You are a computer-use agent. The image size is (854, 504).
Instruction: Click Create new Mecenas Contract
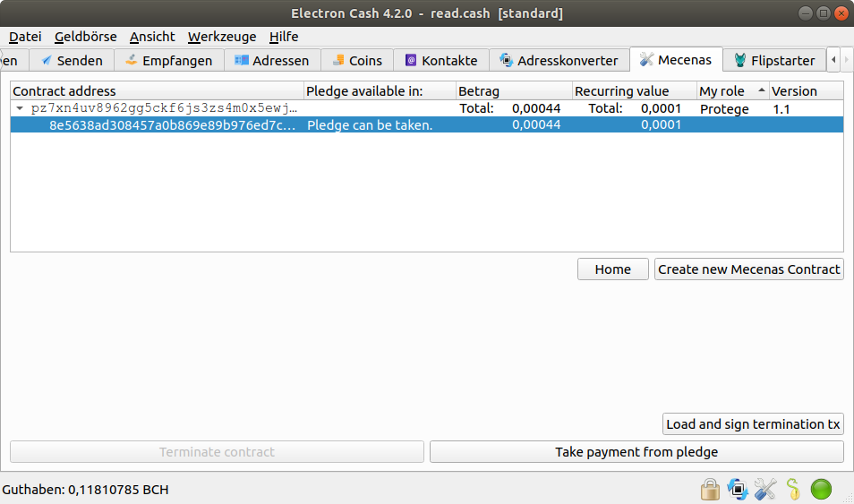tap(749, 269)
